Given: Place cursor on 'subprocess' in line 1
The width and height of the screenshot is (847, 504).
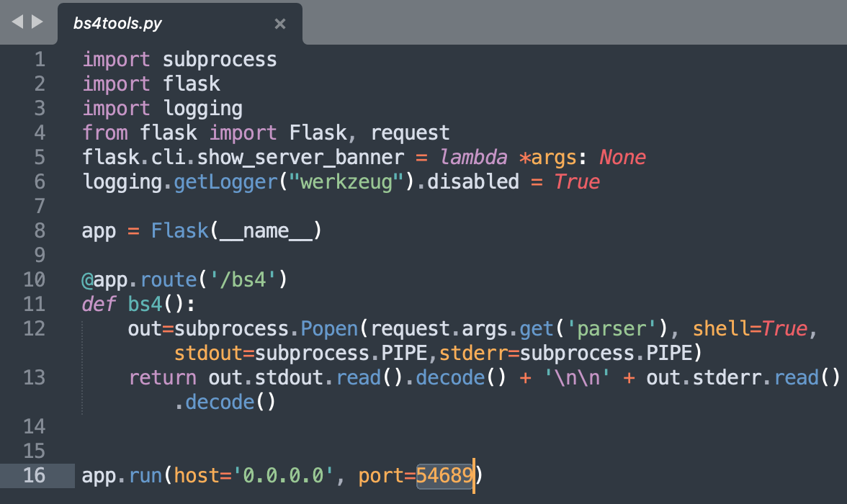Looking at the screenshot, I should pyautogui.click(x=220, y=59).
